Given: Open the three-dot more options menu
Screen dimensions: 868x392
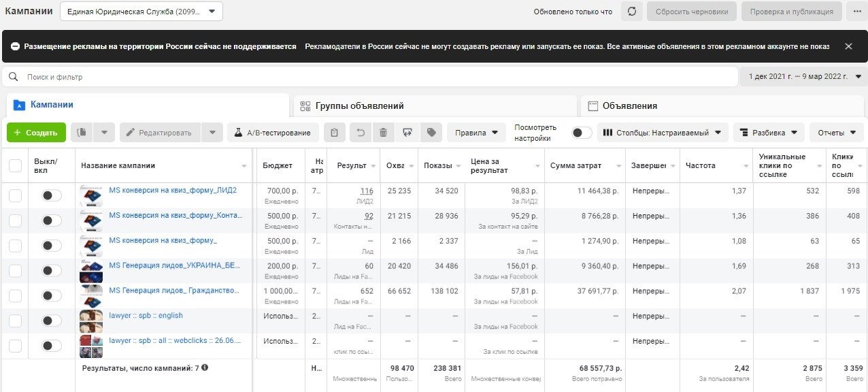Looking at the screenshot, I should (854, 12).
